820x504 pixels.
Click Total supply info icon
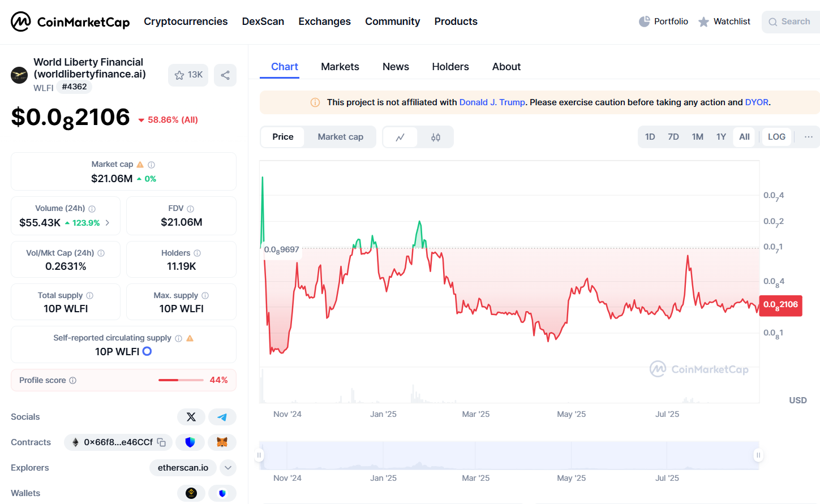89,295
